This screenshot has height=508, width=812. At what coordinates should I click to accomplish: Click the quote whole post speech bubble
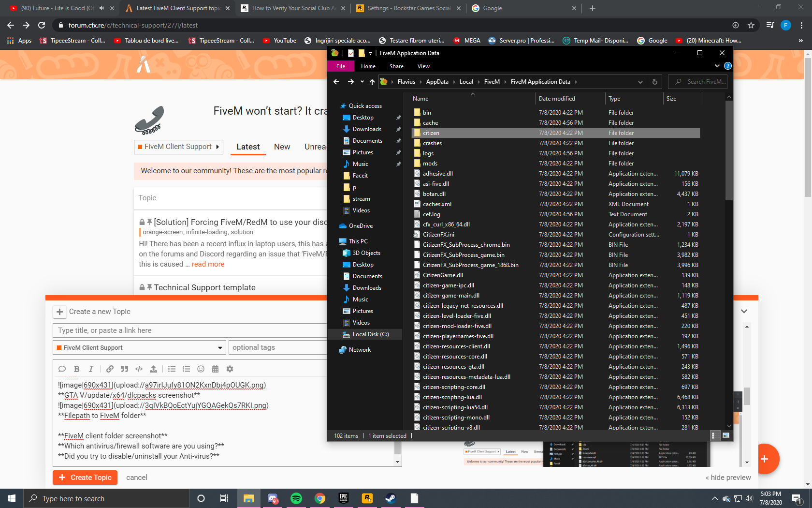click(62, 369)
